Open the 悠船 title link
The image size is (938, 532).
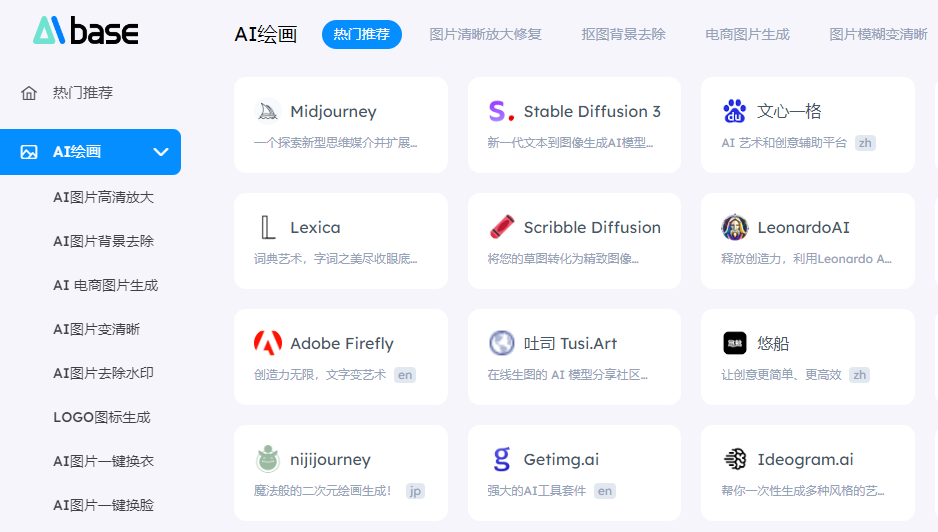(773, 343)
